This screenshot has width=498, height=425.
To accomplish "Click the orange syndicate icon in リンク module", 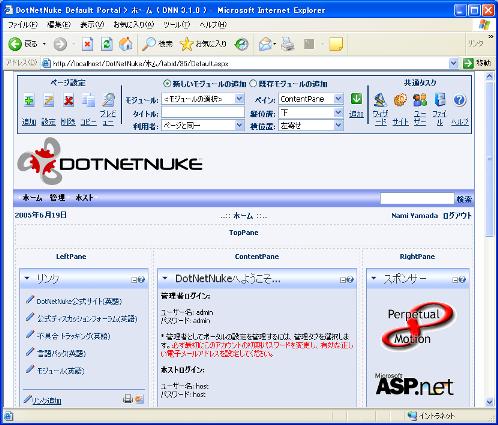I will coord(139,398).
